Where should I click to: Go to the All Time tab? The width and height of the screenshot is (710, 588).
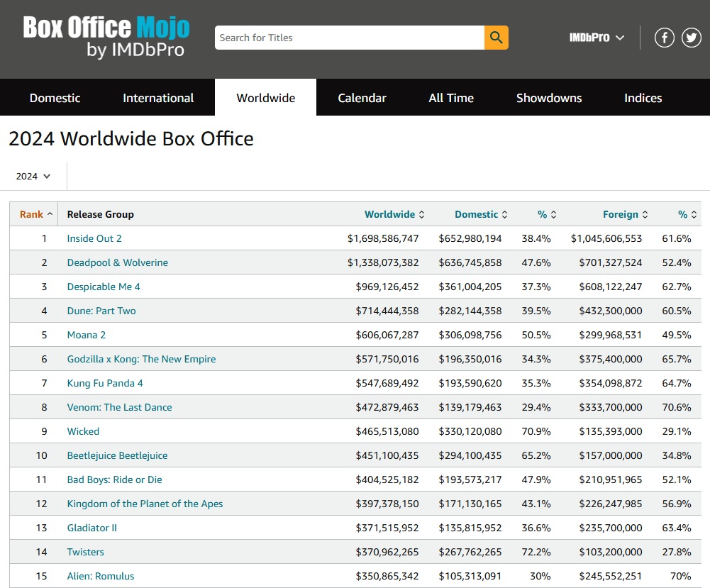tap(451, 98)
